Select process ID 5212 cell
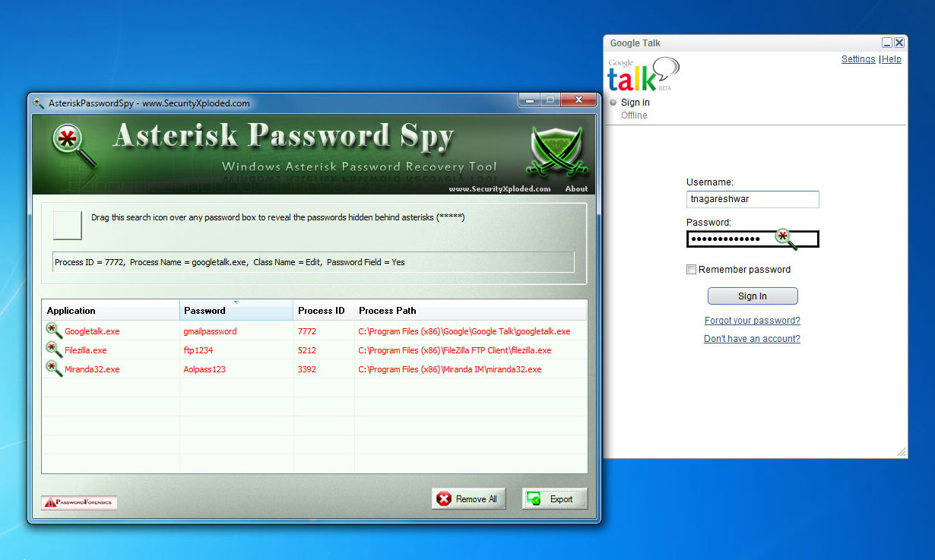The width and height of the screenshot is (935, 560). point(307,350)
